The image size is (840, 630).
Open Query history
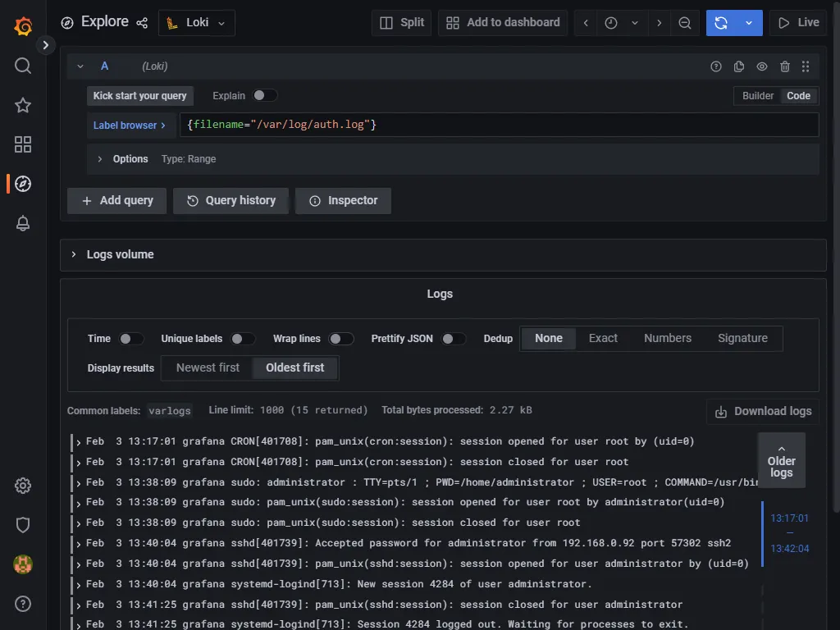tap(231, 200)
